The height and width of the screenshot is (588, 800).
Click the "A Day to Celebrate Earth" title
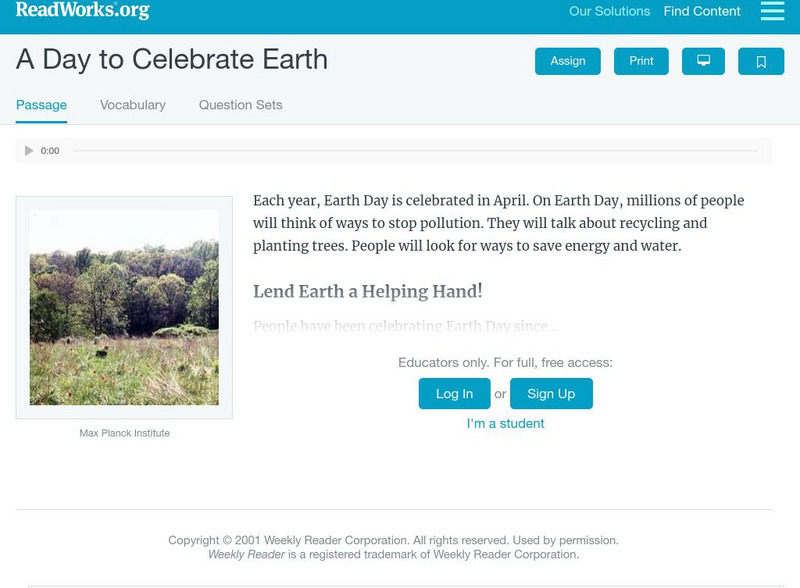coord(172,60)
